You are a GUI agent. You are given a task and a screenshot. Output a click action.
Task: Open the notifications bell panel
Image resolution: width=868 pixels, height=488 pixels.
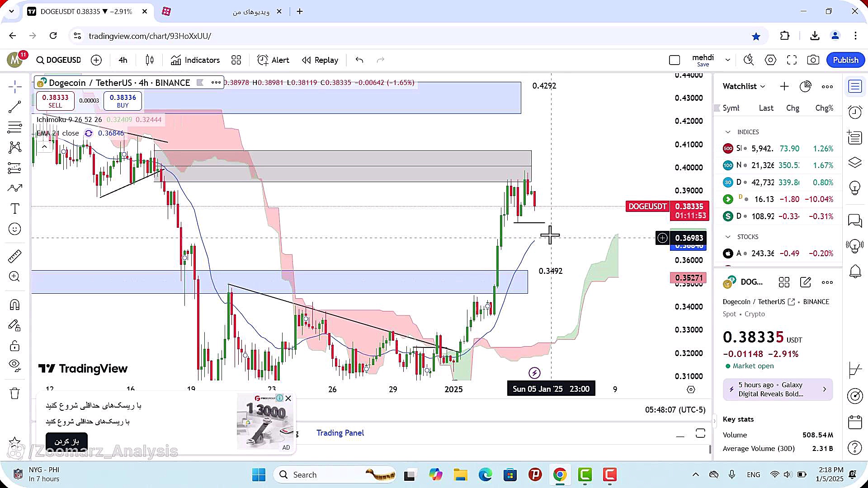(x=855, y=271)
